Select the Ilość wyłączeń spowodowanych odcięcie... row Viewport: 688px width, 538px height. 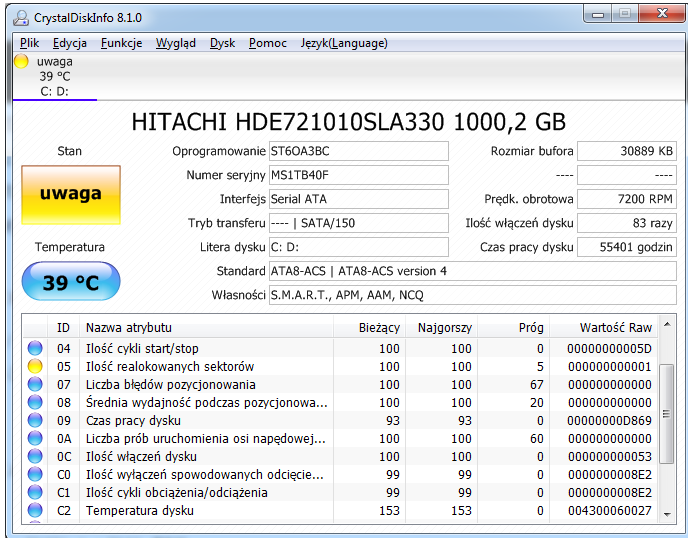(x=340, y=474)
